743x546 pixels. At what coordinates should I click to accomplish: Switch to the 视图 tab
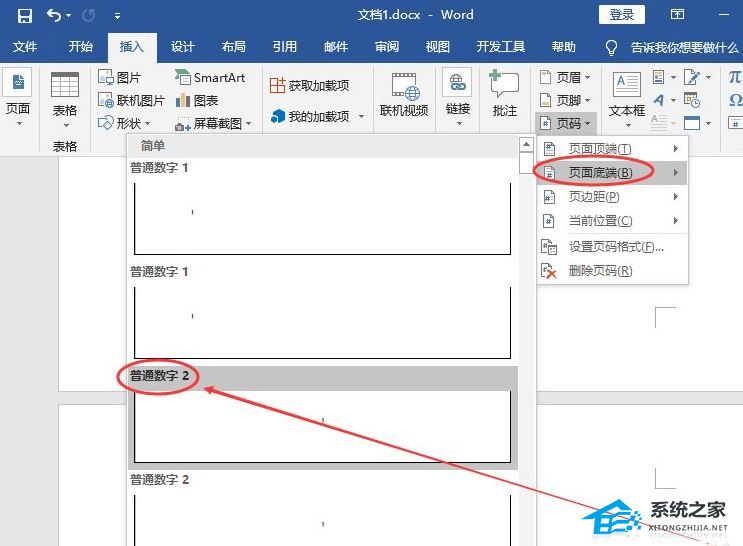437,46
